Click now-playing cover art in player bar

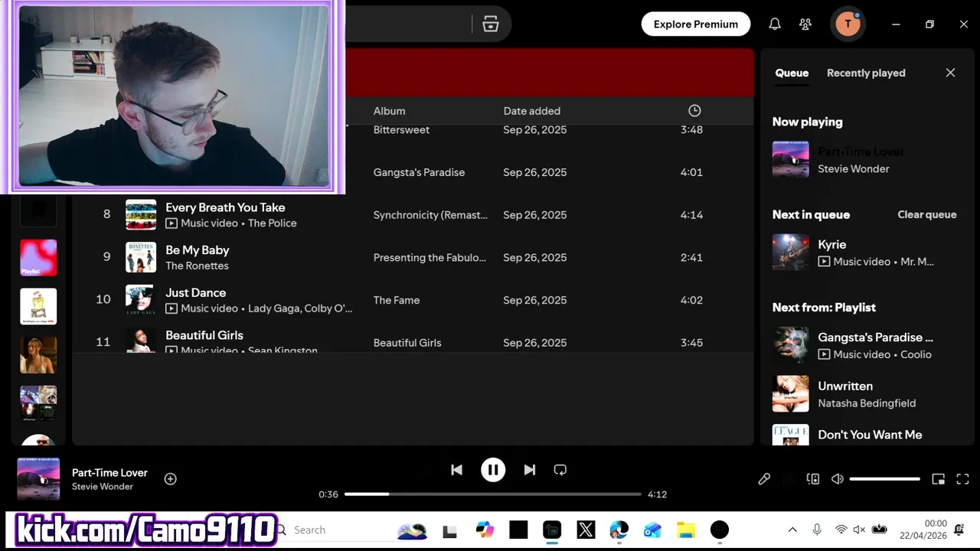coord(38,479)
